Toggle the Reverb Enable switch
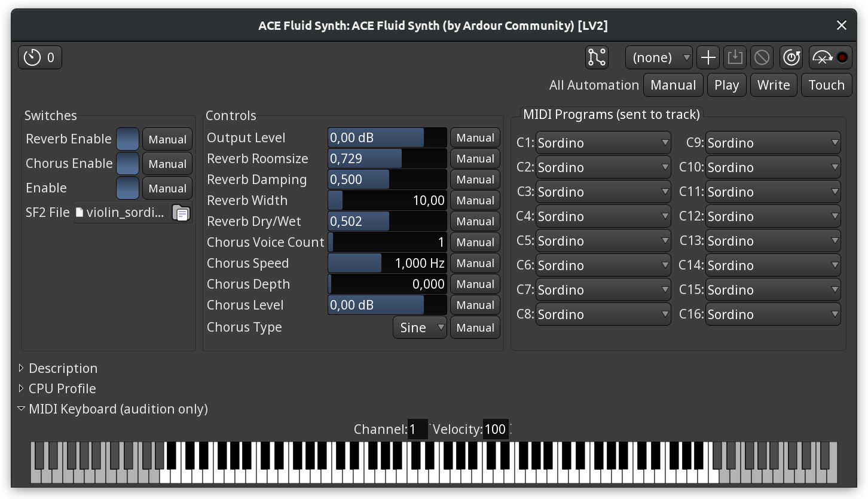This screenshot has height=499, width=868. point(127,139)
